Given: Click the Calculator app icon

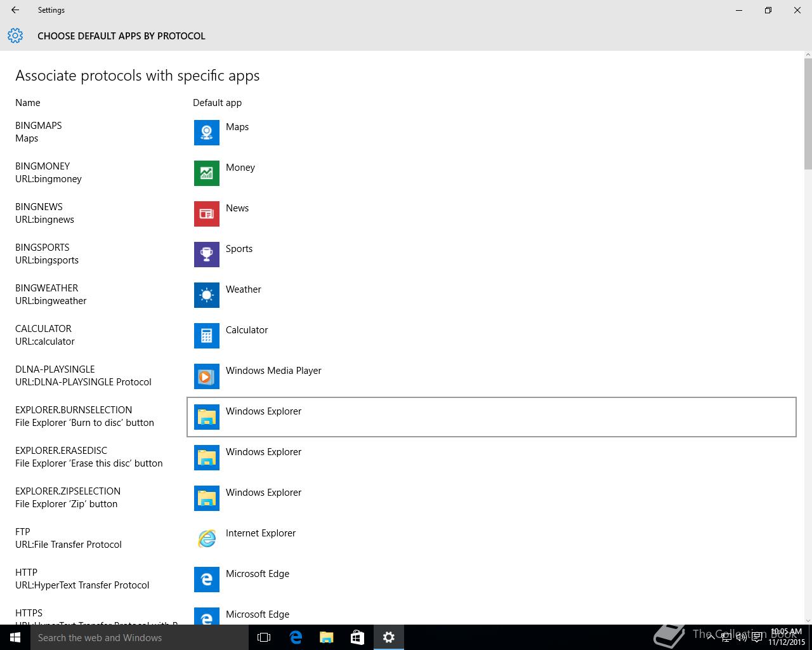Looking at the screenshot, I should (207, 336).
